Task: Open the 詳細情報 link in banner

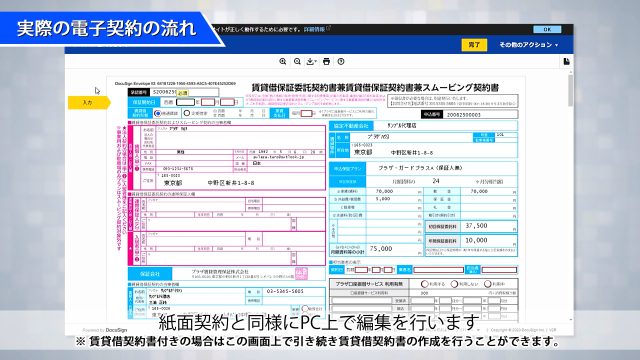Action: 315,29
